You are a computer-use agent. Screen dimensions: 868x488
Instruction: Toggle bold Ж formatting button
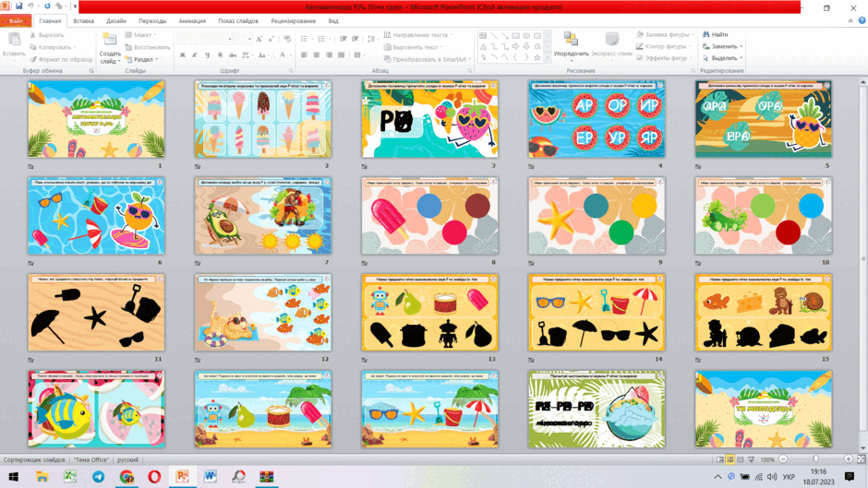pyautogui.click(x=183, y=54)
